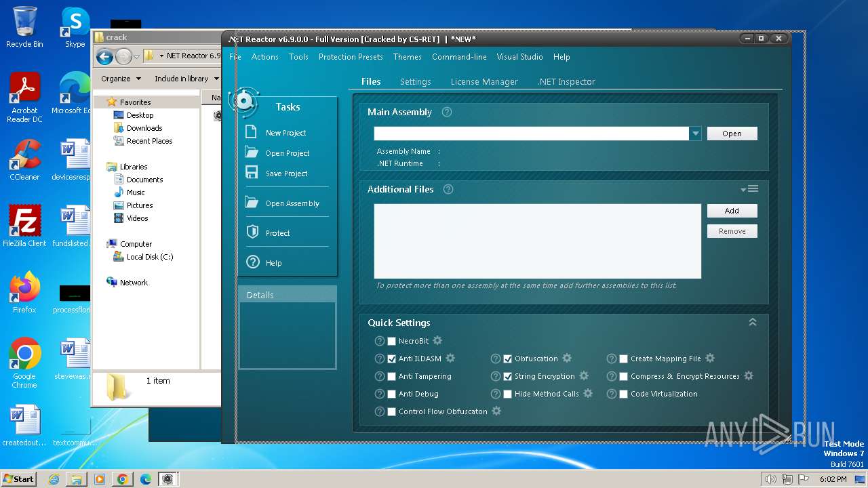Click the Help question mark icon in Tasks

click(x=252, y=262)
